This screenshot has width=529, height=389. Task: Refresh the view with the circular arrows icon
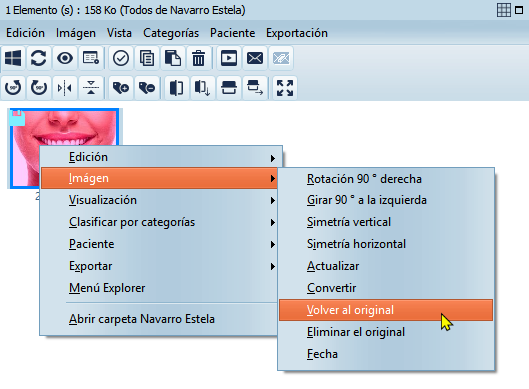coord(39,58)
